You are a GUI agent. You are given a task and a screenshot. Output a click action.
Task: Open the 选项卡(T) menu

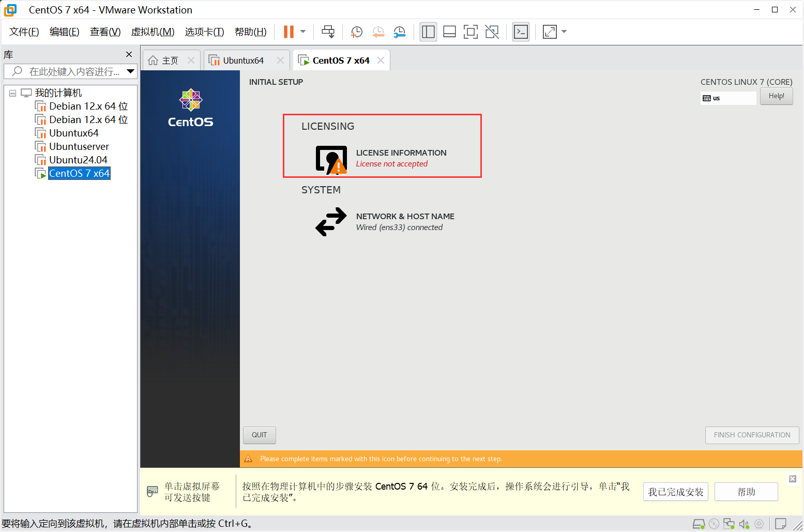tap(205, 32)
